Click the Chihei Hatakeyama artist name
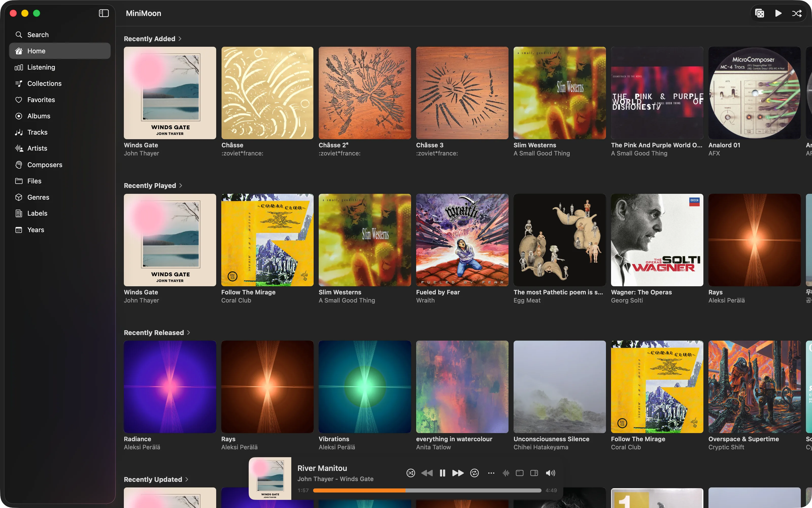Viewport: 812px width, 508px height. (541, 447)
